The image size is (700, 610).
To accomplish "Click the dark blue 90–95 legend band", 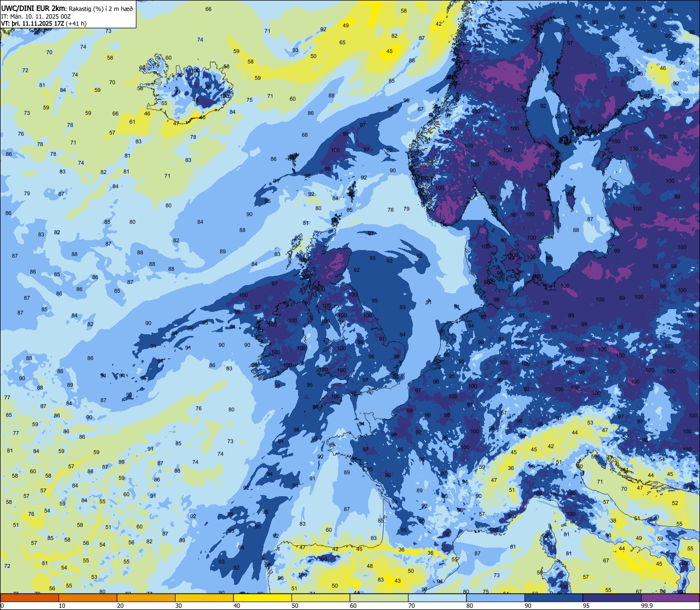I will tap(553, 598).
